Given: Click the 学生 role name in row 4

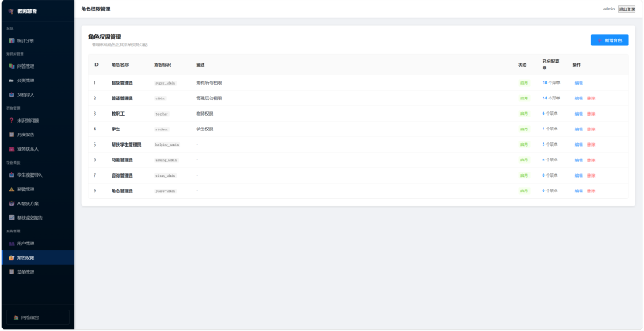Looking at the screenshot, I should point(115,129).
